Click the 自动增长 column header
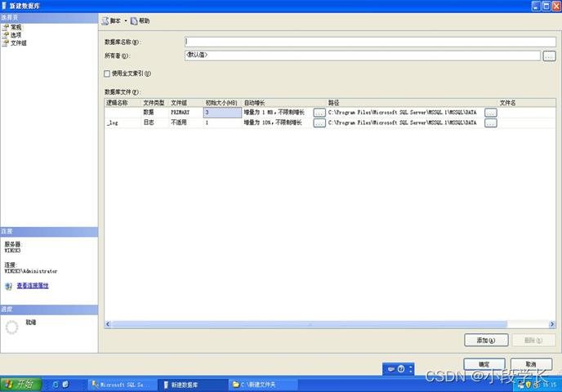Screen dimensions: 562x392 pyautogui.click(x=284, y=103)
